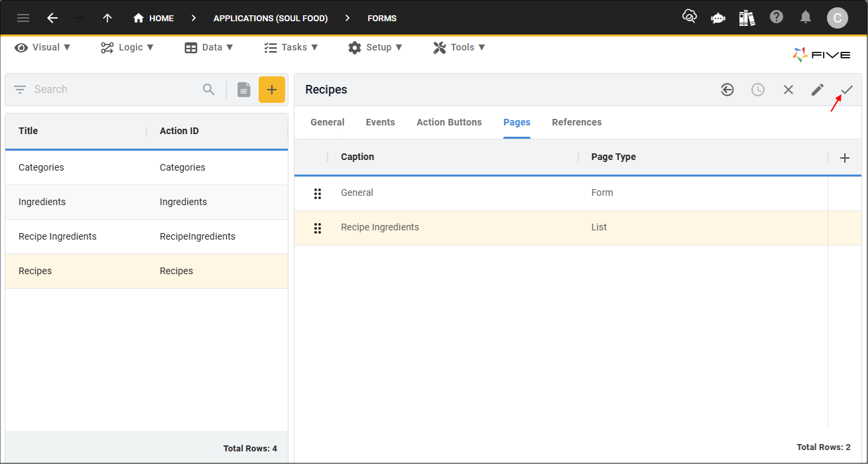
Task: Go back with the left arrow
Action: [x=52, y=18]
